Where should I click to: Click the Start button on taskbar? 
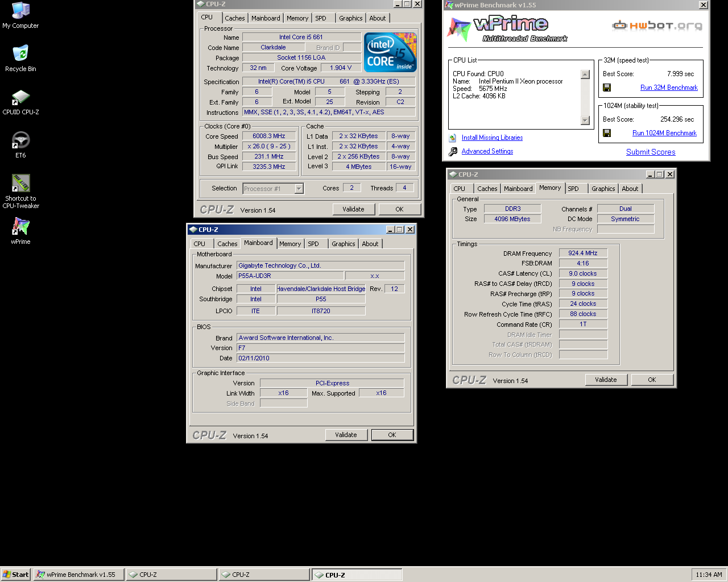(x=15, y=575)
